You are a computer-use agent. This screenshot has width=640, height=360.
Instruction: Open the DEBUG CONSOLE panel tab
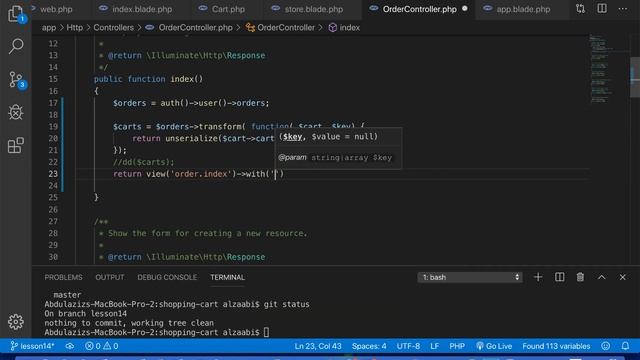coord(167,277)
